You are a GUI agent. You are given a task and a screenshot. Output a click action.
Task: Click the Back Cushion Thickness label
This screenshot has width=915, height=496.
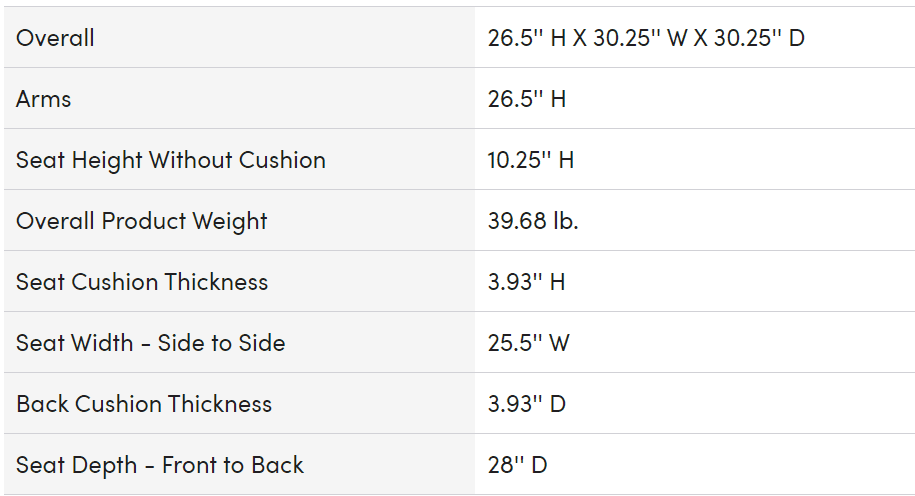click(x=144, y=404)
